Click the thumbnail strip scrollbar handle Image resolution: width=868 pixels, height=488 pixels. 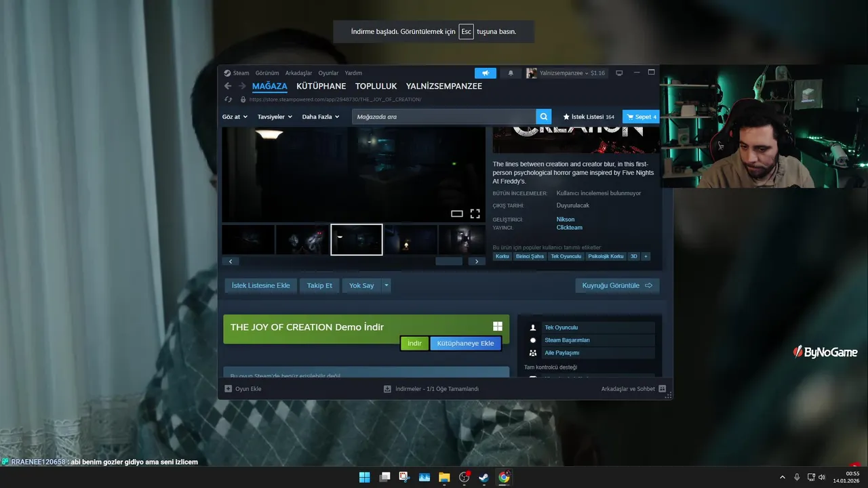click(448, 261)
